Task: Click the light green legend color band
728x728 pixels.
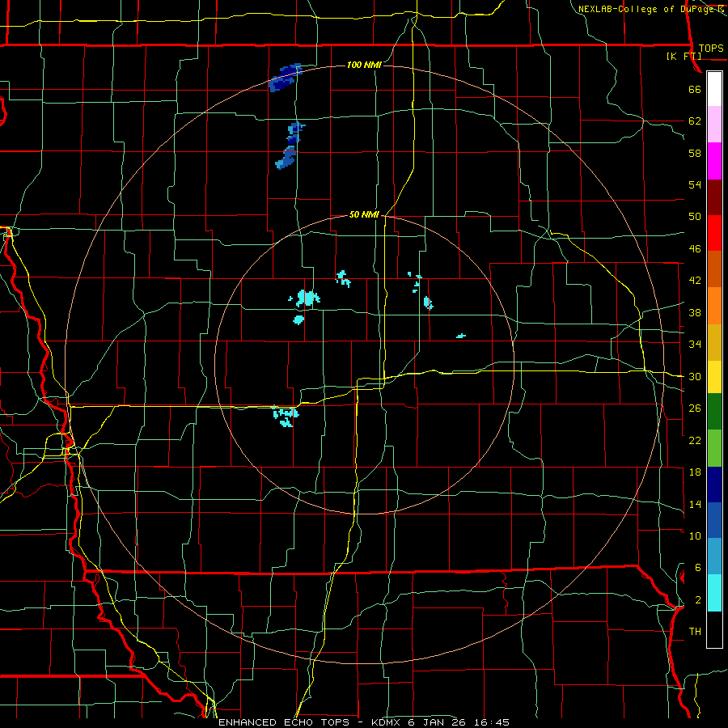Action: [714, 448]
